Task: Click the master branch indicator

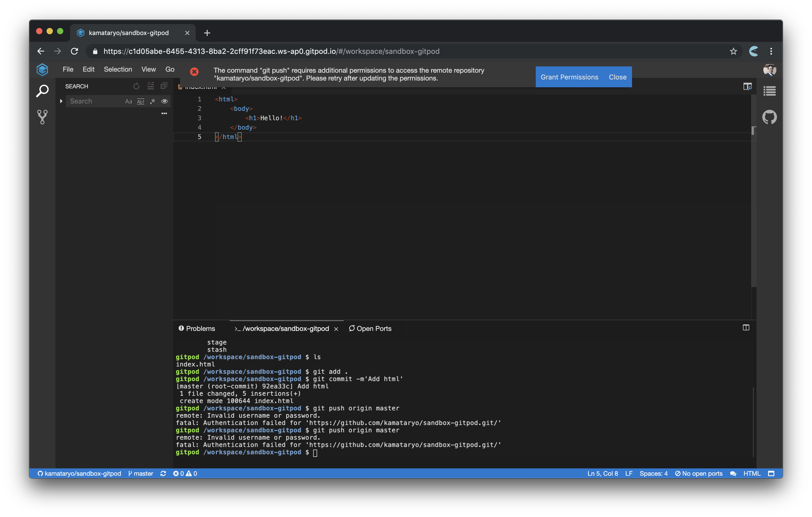Action: pos(141,473)
